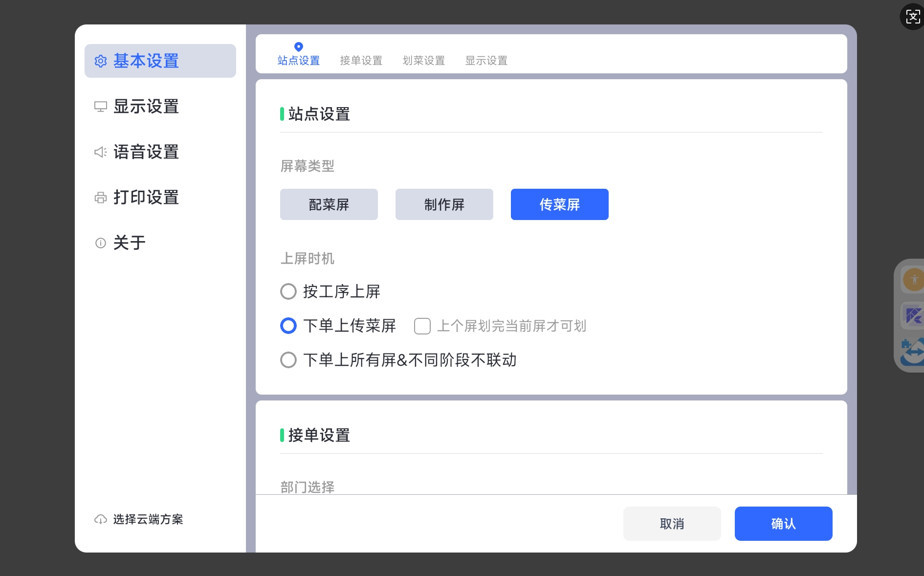Image resolution: width=924 pixels, height=576 pixels.
Task: Switch to the 接单设置 tab
Action: point(361,61)
